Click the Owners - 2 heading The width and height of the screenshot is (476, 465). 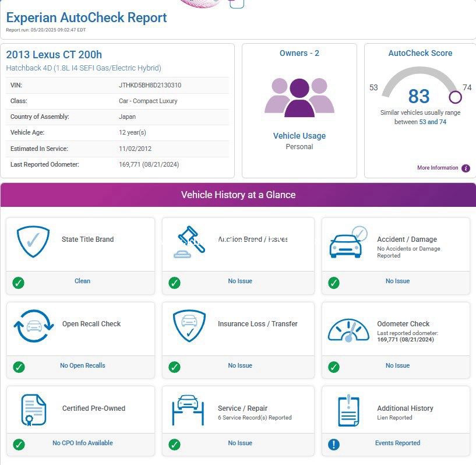(x=299, y=53)
